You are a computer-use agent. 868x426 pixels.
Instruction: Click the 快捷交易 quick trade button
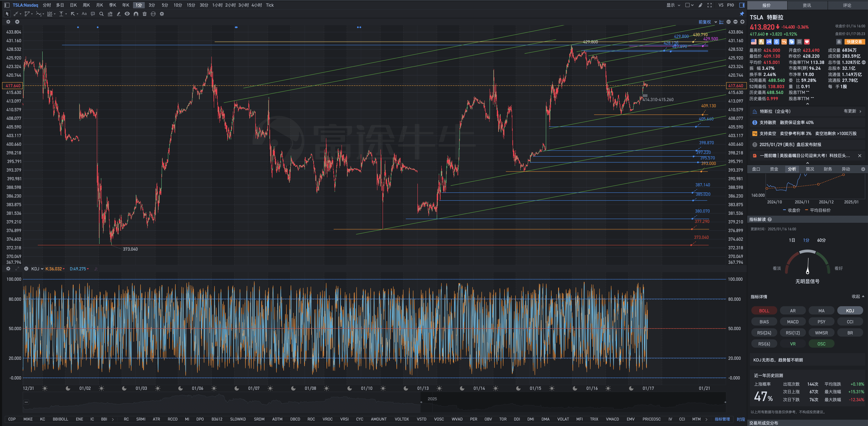(855, 42)
